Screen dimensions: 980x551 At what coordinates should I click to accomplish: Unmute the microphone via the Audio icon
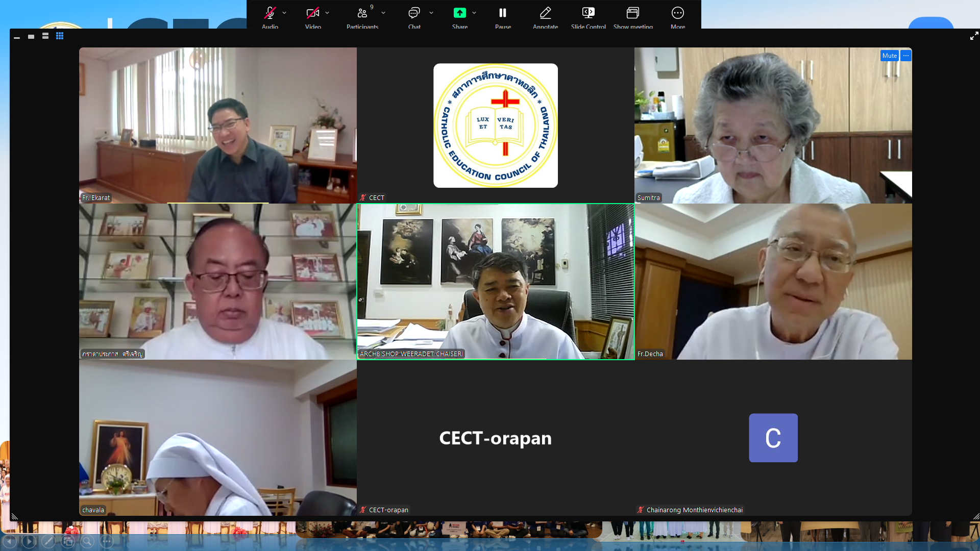(x=270, y=13)
